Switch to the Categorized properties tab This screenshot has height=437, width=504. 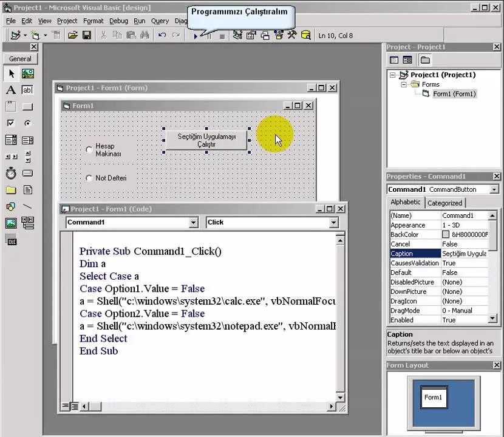(445, 203)
